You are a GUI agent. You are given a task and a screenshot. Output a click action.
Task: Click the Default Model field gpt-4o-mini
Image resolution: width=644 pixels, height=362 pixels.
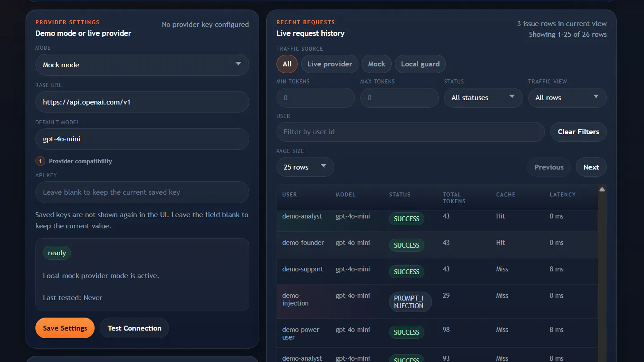coord(142,139)
